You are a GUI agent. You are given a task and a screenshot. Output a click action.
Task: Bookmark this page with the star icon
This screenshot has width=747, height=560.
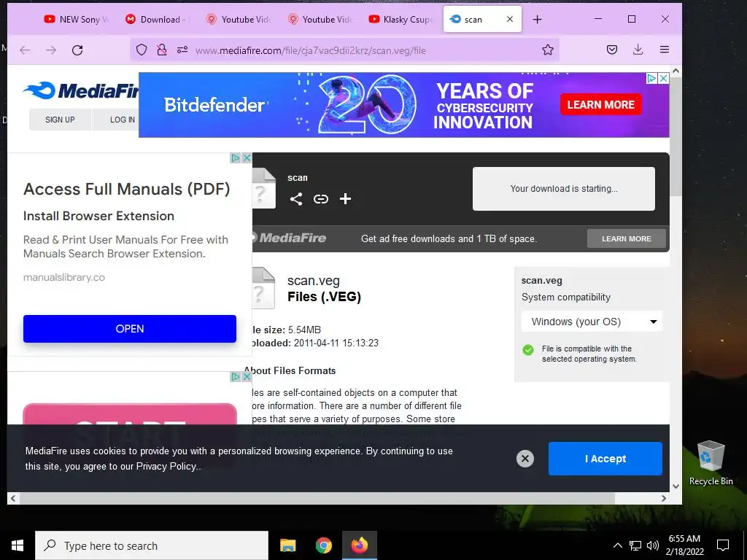(548, 50)
